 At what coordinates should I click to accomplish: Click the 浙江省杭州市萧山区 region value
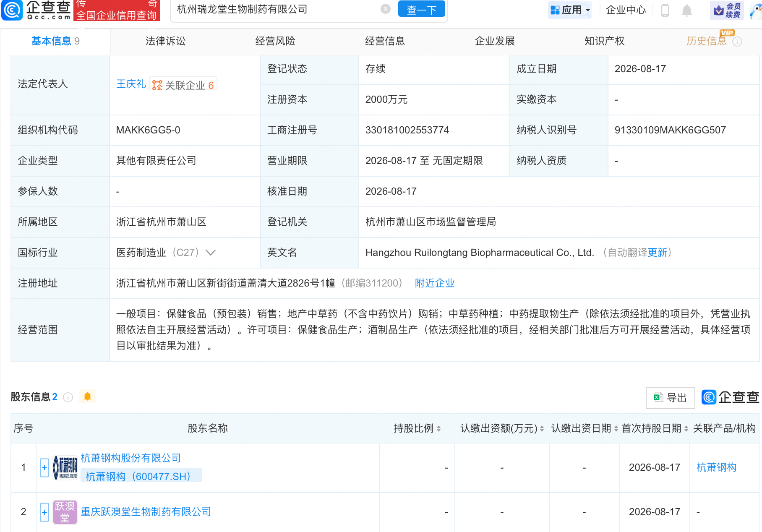(x=161, y=222)
